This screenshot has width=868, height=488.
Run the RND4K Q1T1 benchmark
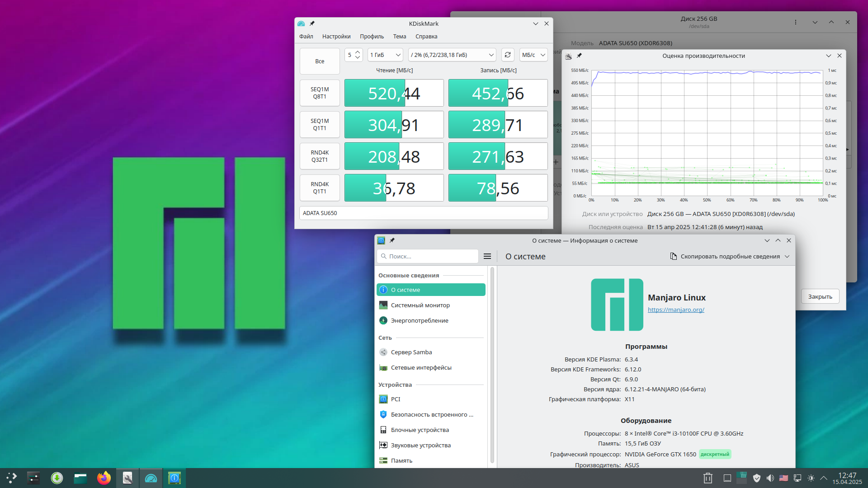click(320, 188)
